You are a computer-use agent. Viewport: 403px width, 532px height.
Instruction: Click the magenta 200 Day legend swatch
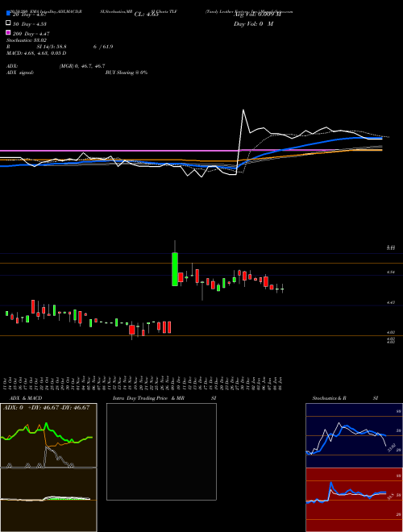[x=8, y=33]
